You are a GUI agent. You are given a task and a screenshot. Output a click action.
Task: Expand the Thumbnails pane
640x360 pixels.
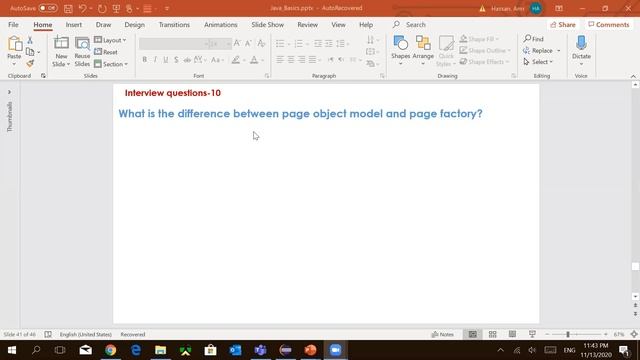(x=9, y=92)
